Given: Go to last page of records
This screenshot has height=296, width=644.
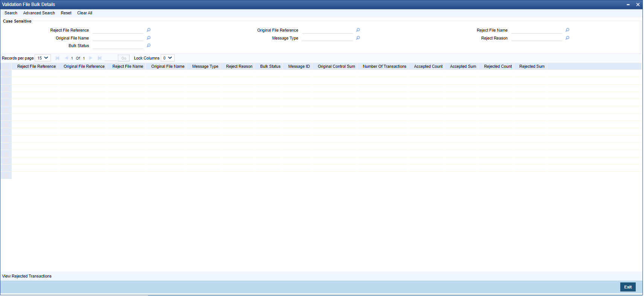Looking at the screenshot, I should [99, 58].
